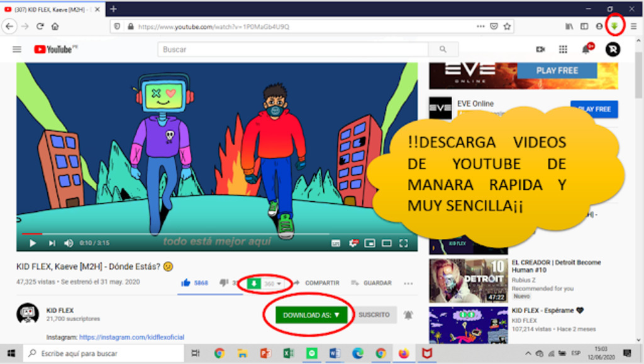Mute the video volume
644x364 pixels.
(x=69, y=243)
